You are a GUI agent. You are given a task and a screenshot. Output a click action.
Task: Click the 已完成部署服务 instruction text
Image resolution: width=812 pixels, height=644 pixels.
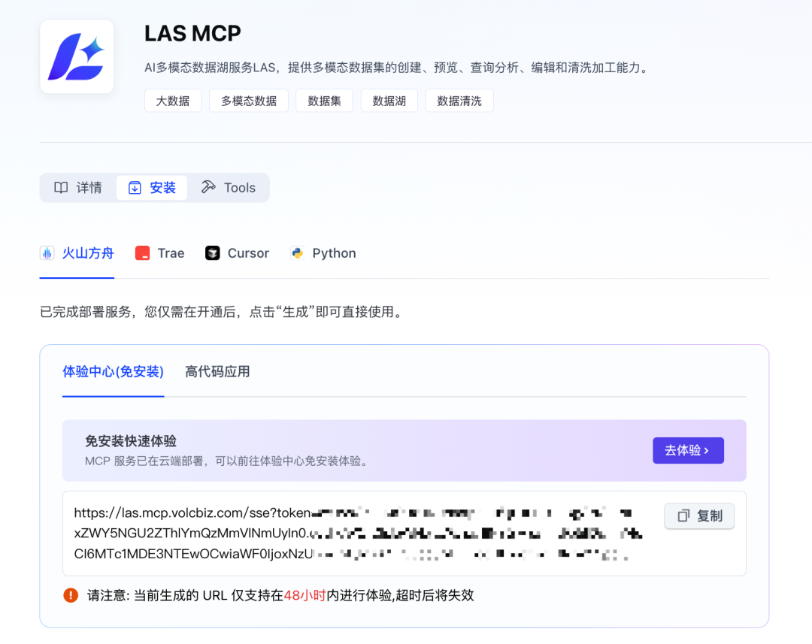[222, 312]
